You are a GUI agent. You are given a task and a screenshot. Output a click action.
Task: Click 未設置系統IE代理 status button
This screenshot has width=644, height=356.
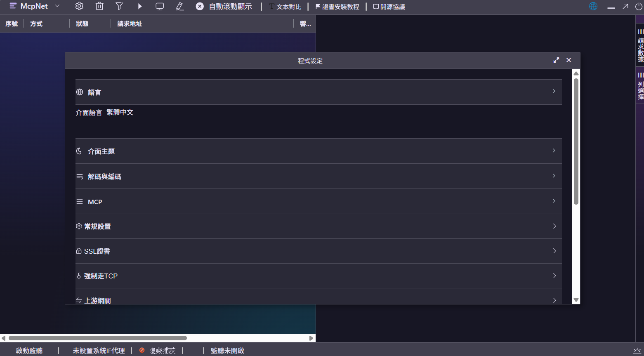click(x=99, y=351)
